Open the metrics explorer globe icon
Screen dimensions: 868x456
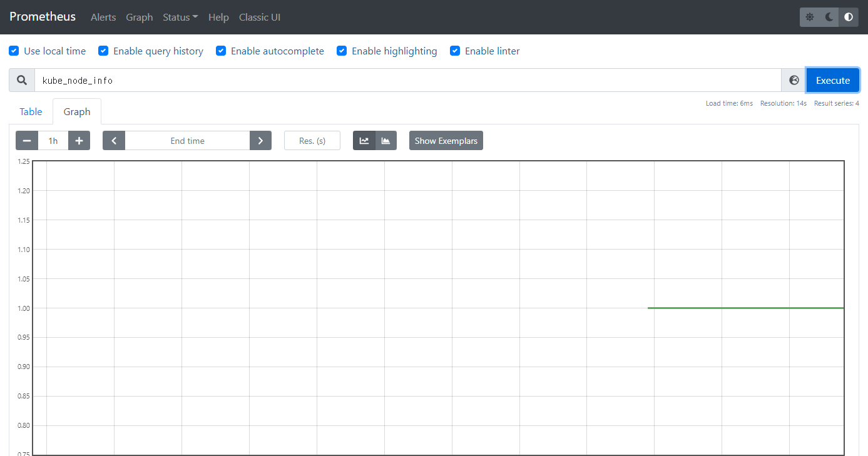point(794,80)
